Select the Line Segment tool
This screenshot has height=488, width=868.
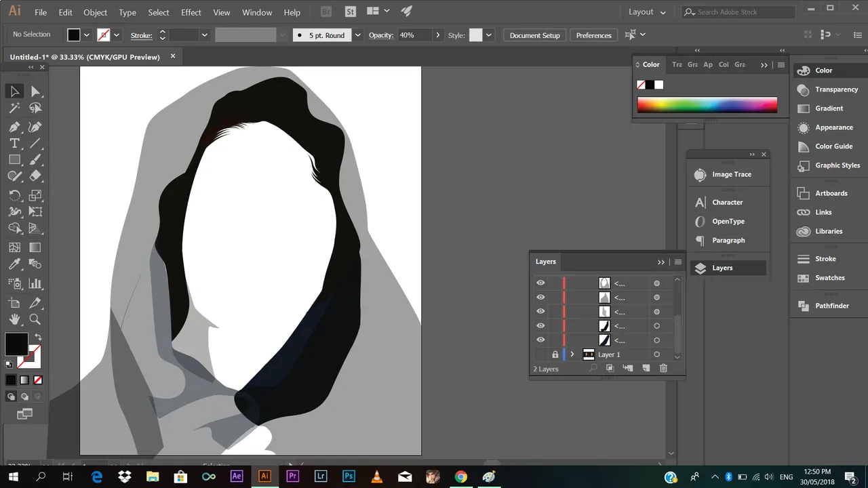click(35, 143)
